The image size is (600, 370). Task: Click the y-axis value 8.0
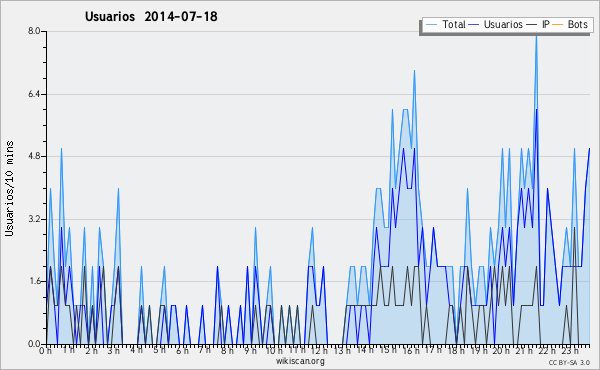(x=34, y=31)
